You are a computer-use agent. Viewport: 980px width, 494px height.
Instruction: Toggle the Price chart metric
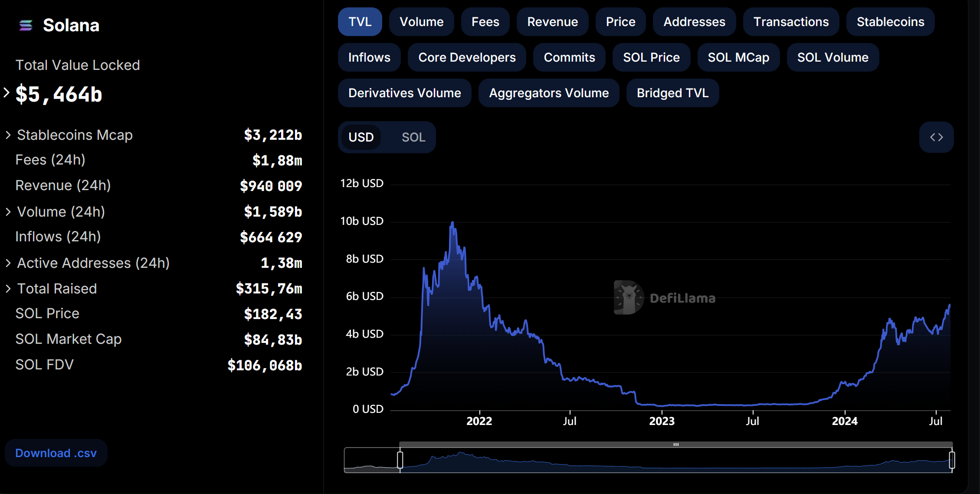[x=621, y=22]
